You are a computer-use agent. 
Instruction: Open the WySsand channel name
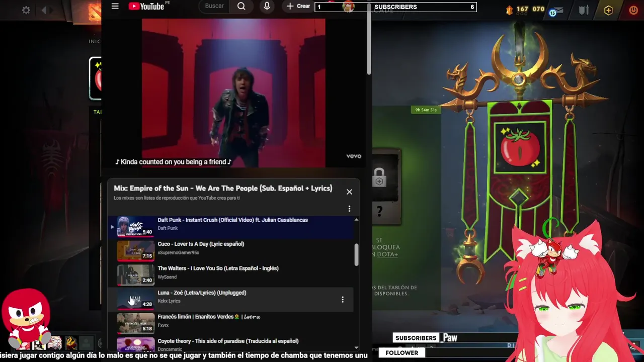(167, 277)
